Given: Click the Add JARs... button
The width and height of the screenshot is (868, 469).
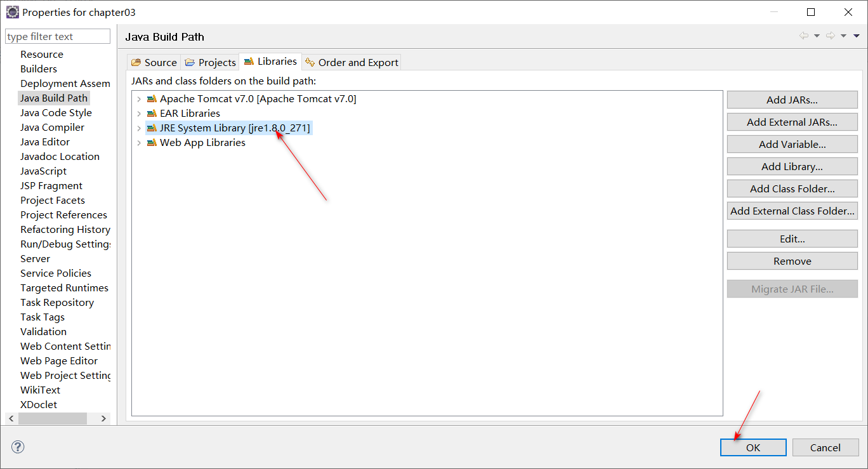Looking at the screenshot, I should 792,100.
